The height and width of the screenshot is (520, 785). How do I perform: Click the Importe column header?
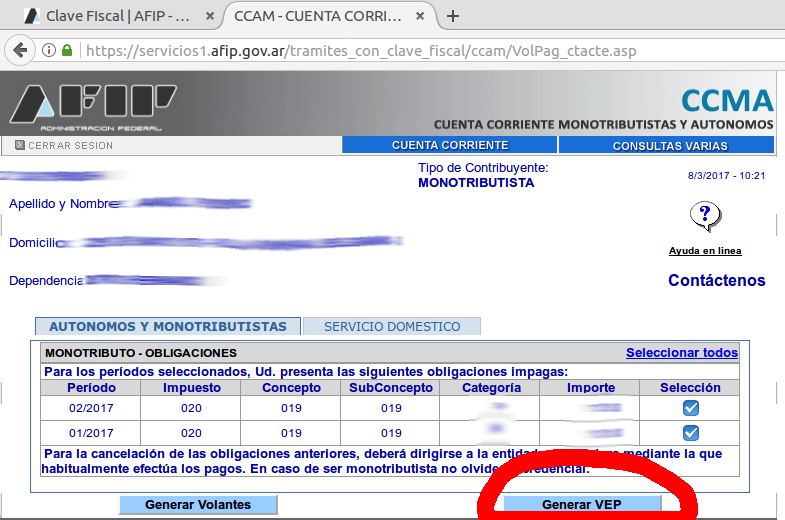point(591,388)
